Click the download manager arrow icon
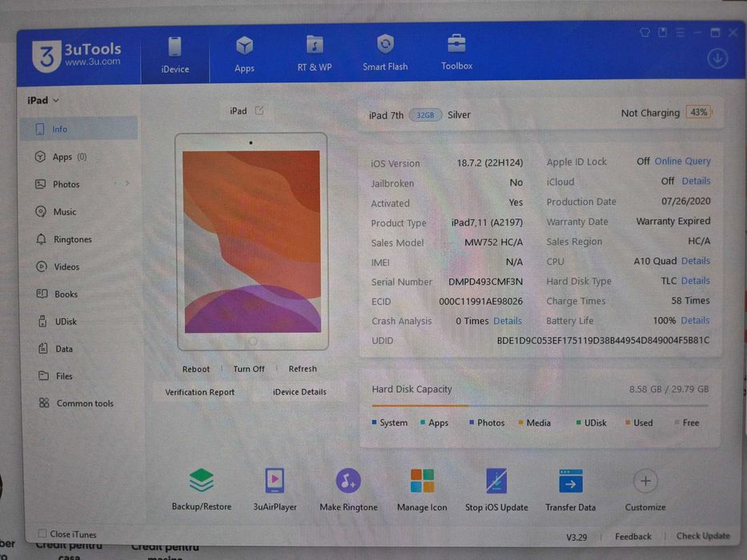 (717, 58)
